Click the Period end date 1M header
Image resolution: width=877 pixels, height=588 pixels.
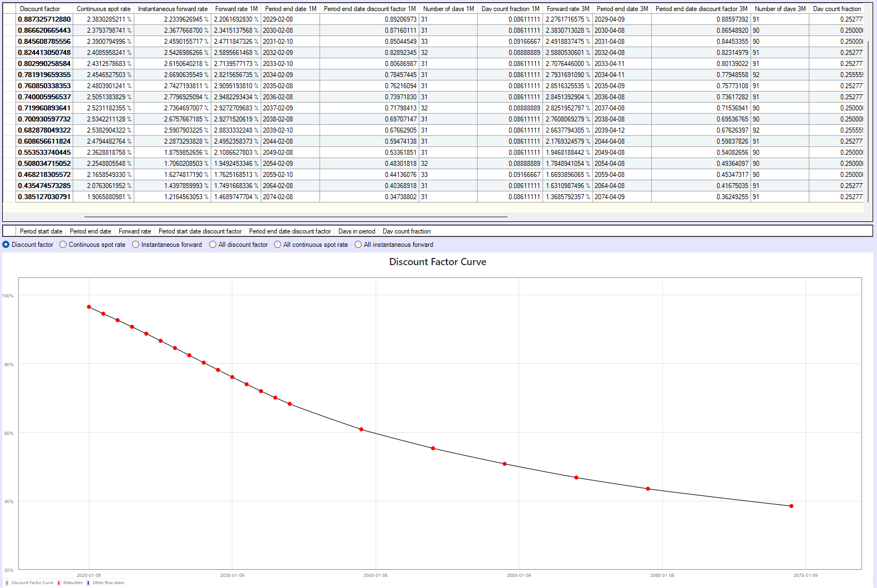tap(291, 9)
